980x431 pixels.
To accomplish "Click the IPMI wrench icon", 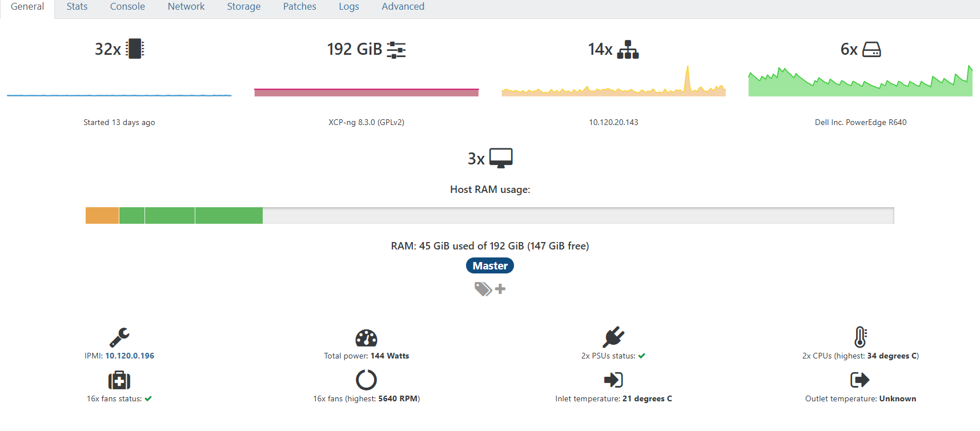I will pos(119,336).
